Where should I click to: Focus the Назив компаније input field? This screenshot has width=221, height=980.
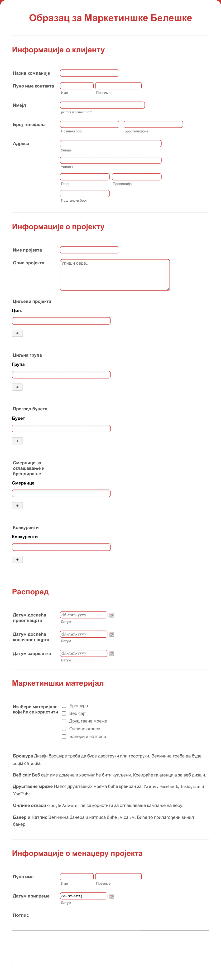point(90,73)
